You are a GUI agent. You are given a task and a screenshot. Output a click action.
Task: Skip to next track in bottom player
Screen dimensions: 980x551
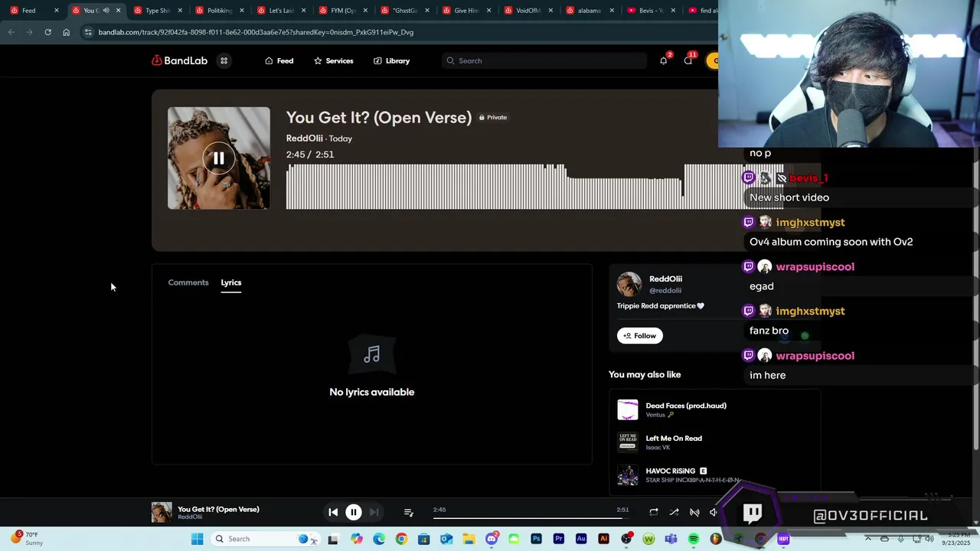[374, 512]
